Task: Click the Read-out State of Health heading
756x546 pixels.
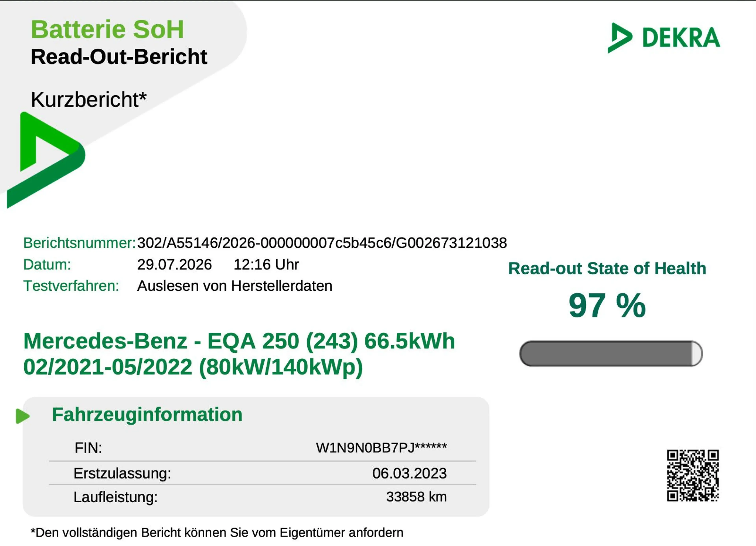Action: point(607,268)
